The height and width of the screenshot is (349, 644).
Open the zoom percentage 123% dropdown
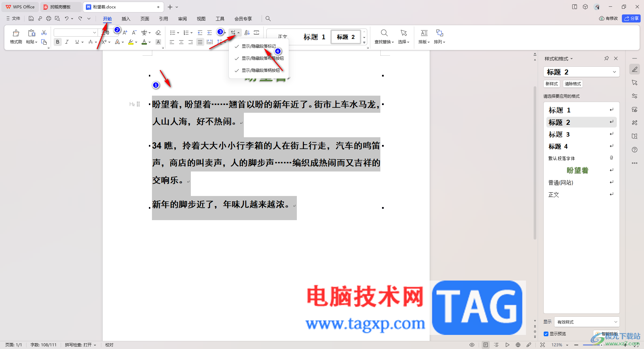567,345
